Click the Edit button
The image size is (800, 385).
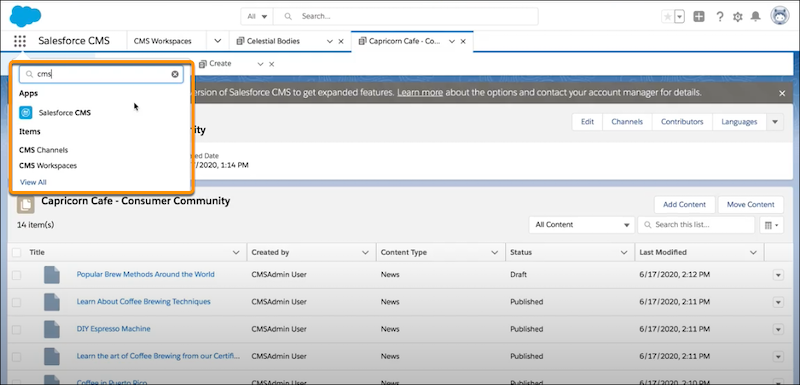pos(587,122)
